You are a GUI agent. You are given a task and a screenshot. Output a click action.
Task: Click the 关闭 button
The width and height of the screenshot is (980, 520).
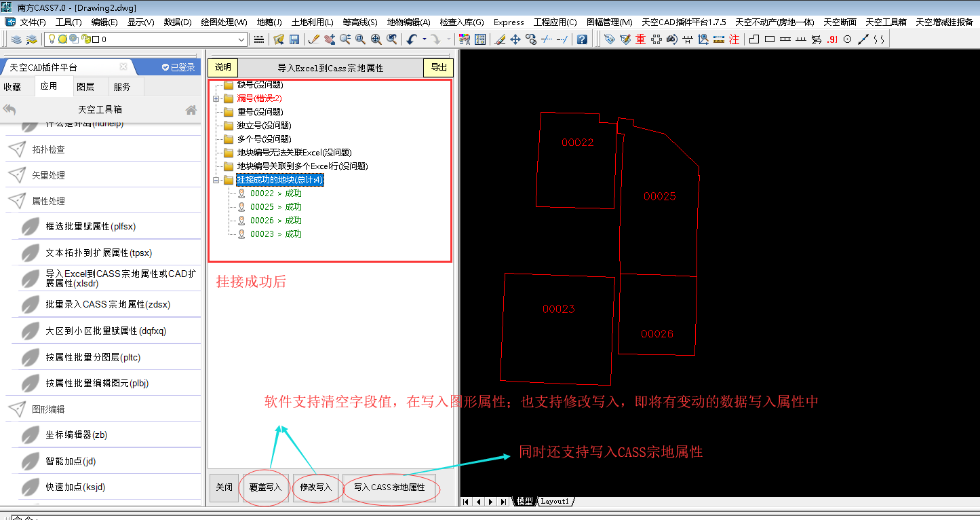(x=224, y=487)
